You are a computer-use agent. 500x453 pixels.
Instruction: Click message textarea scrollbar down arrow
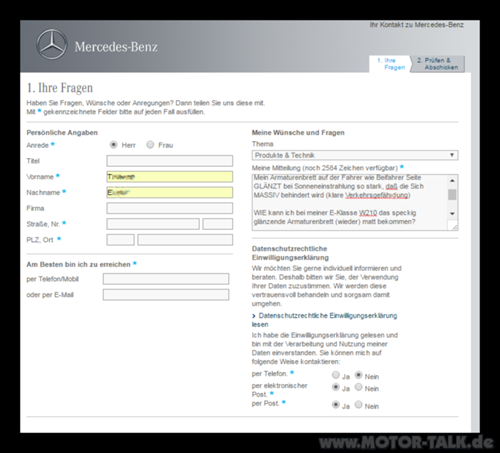coord(452,214)
